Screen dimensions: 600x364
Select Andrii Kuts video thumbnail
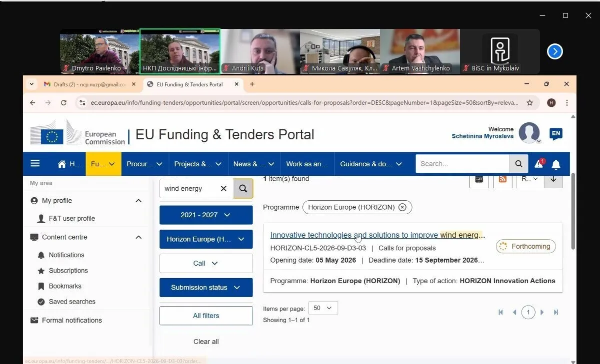(x=260, y=51)
